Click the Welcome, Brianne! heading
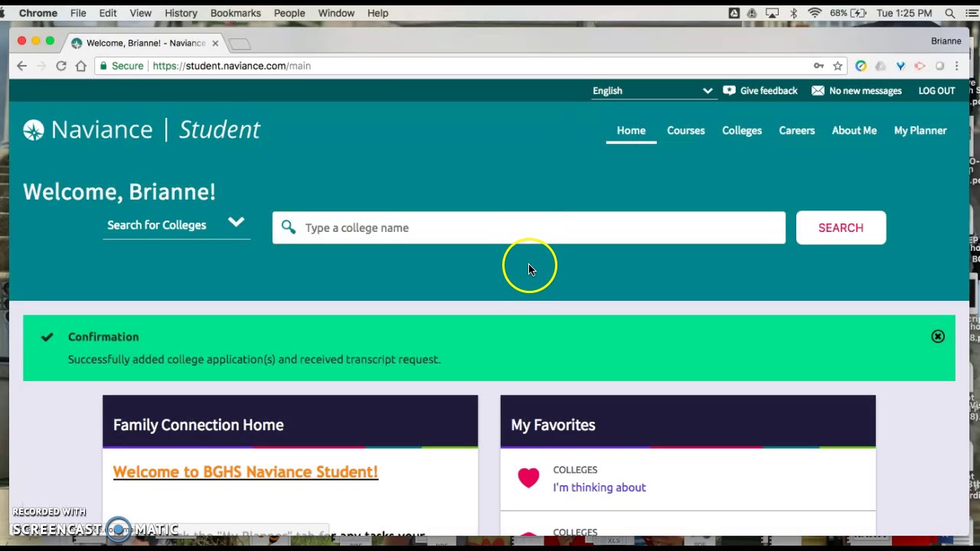 pos(119,191)
